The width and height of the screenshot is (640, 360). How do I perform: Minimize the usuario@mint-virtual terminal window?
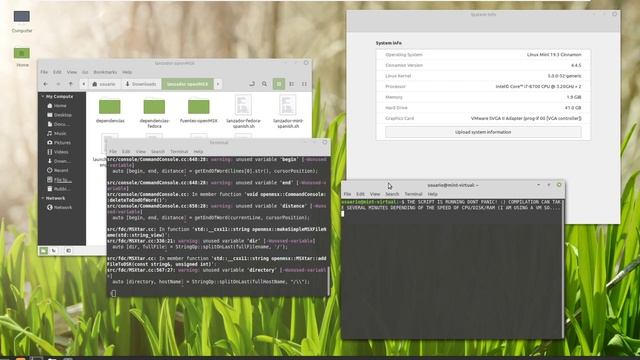click(538, 185)
